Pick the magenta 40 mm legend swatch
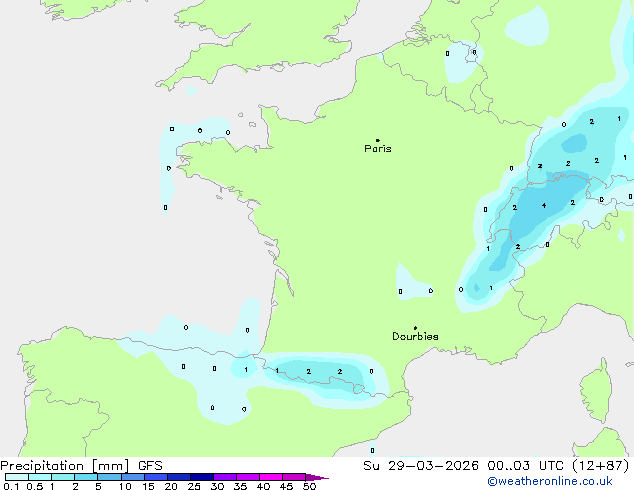Viewport: 634px width, 490px height. 271,477
